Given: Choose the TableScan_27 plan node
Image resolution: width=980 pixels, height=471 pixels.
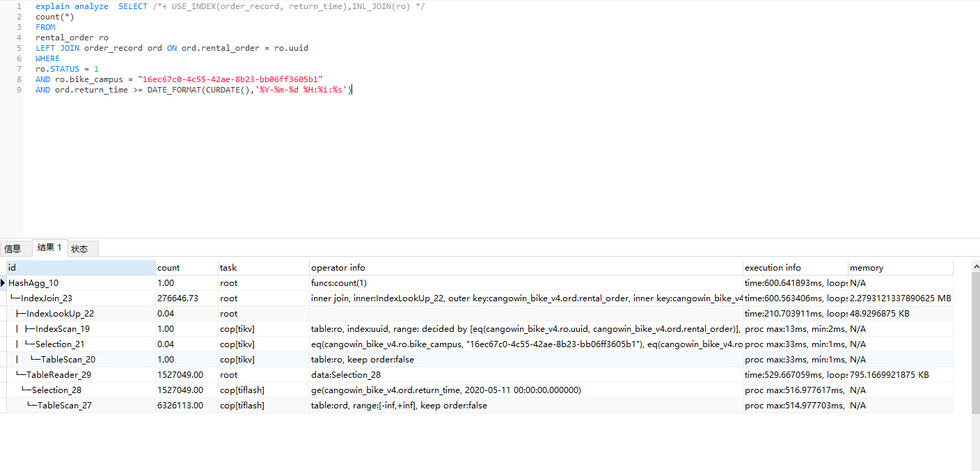Looking at the screenshot, I should 64,406.
